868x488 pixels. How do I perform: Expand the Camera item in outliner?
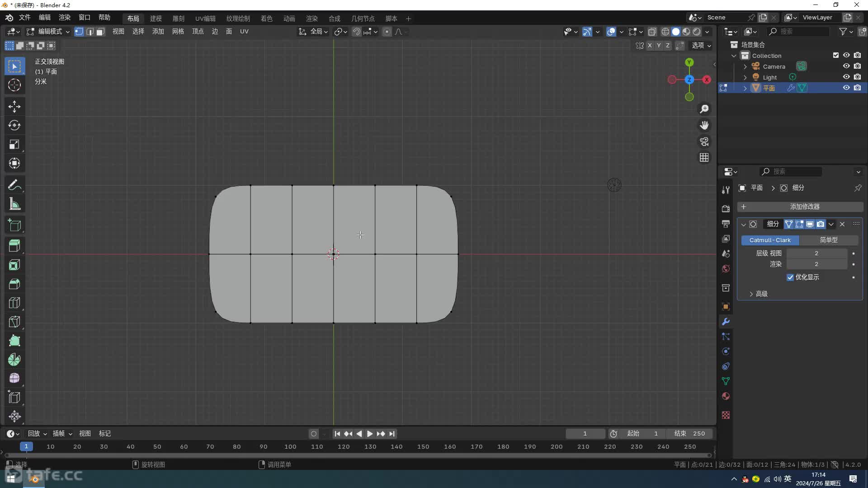(745, 66)
